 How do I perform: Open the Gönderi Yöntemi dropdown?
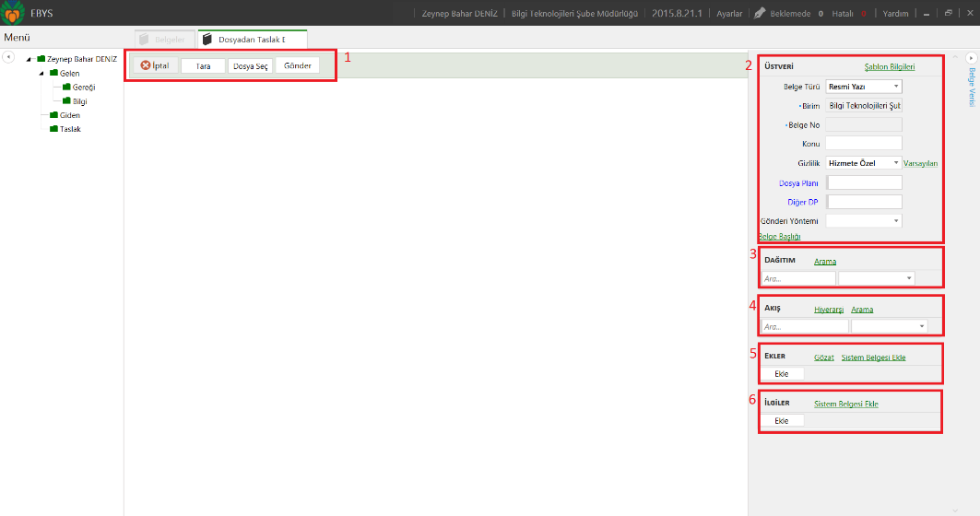click(895, 220)
